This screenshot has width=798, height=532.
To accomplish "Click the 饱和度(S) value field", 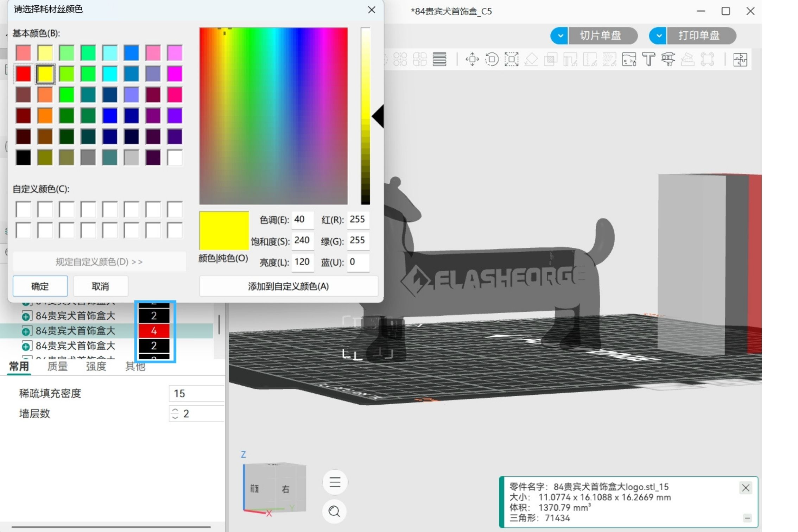I will pos(302,241).
